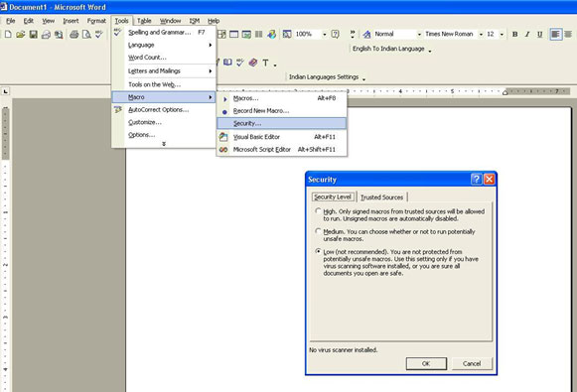Click the Bold formatting icon
This screenshot has width=577, height=392.
click(514, 34)
